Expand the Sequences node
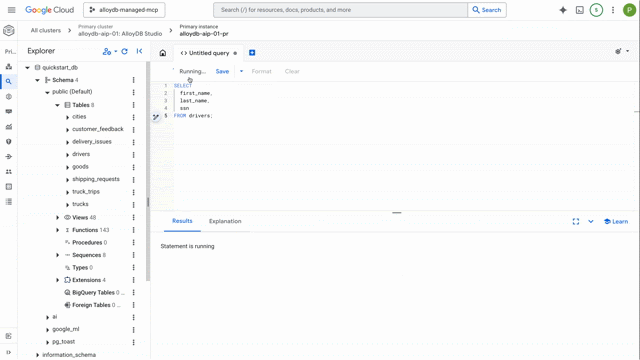This screenshot has width=640, height=360. (x=57, y=255)
